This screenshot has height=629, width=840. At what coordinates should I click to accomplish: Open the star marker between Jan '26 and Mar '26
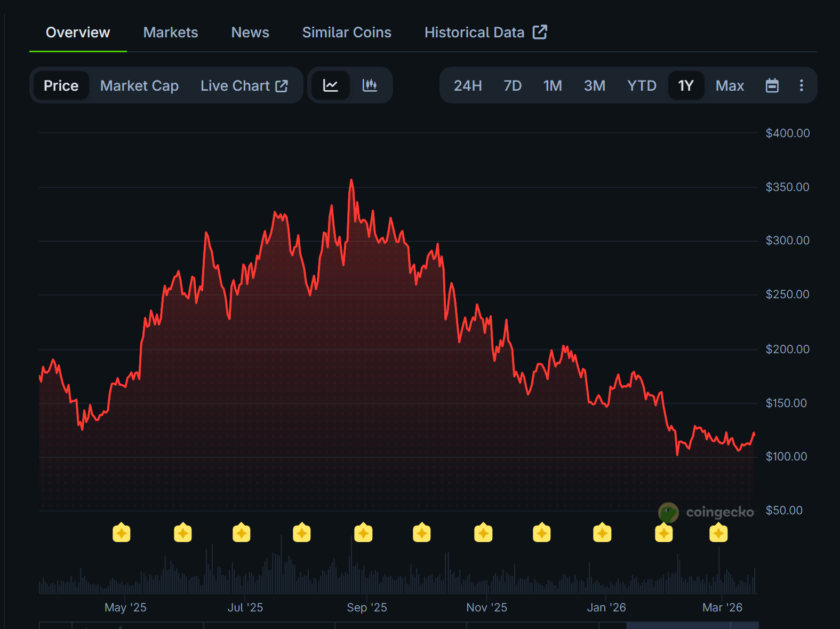[x=664, y=532]
